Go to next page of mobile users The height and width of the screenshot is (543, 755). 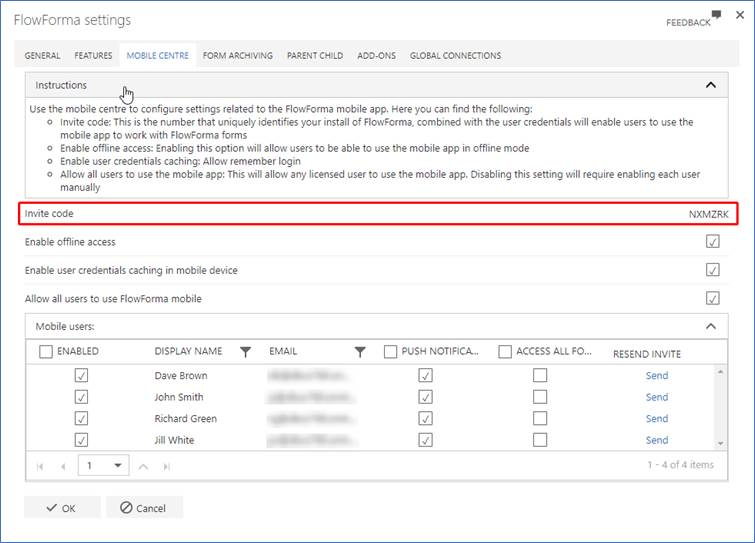(143, 466)
